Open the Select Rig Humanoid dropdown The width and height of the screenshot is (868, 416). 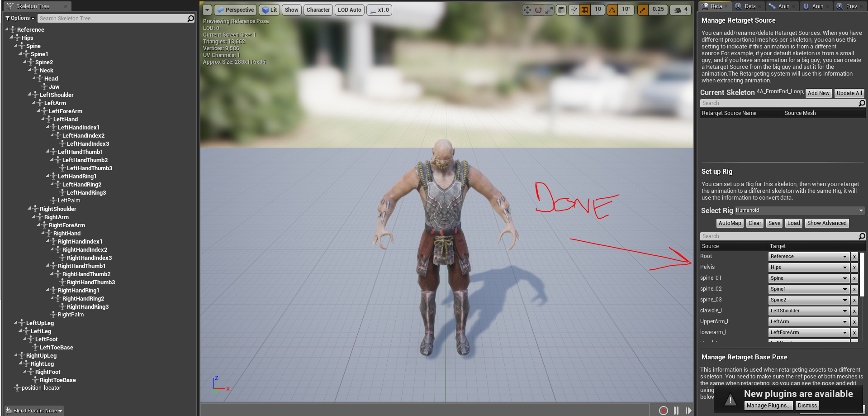800,210
